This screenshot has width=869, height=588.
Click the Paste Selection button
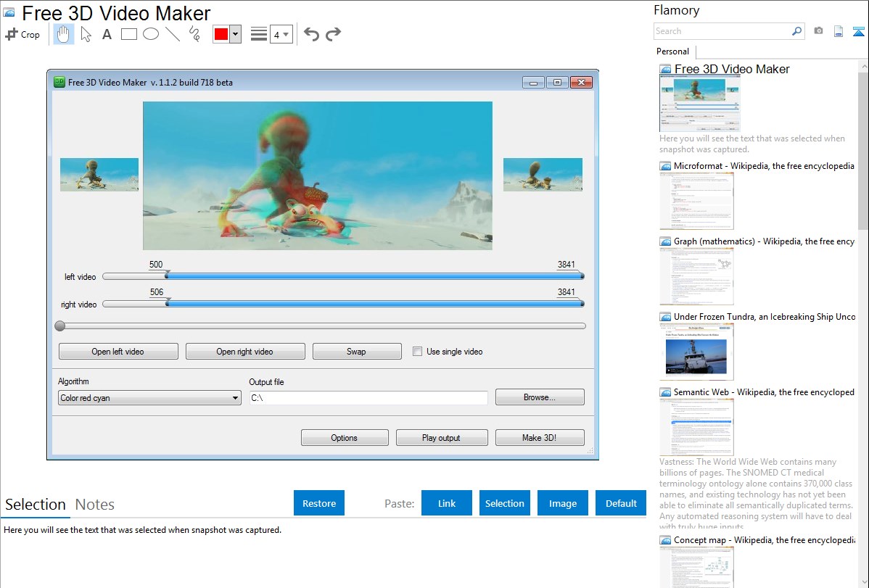[505, 503]
